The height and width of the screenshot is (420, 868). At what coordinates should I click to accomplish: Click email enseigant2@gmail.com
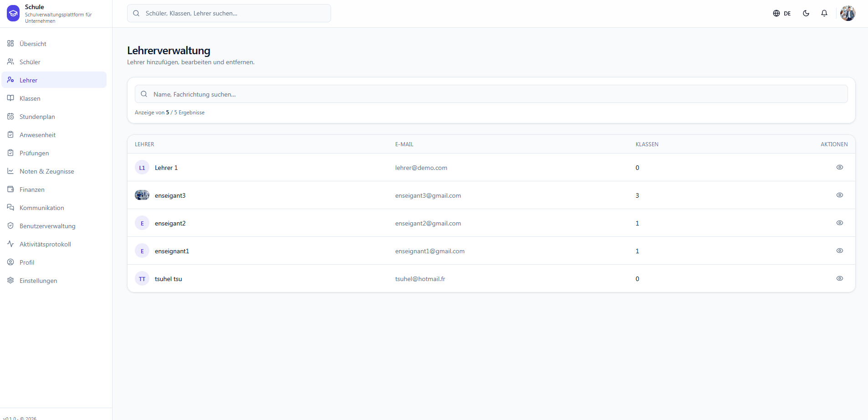pyautogui.click(x=428, y=223)
